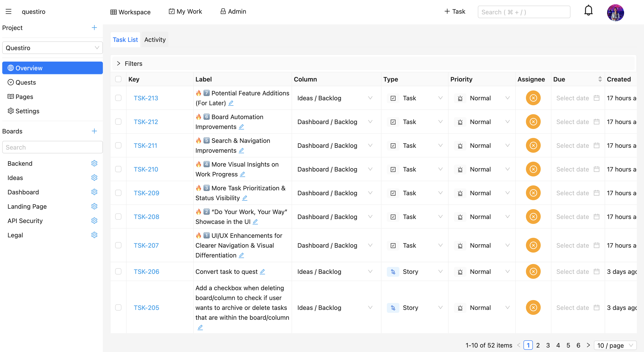Check the TSK-210 row checkbox
Screen dimensions: 644x352
point(118,169)
